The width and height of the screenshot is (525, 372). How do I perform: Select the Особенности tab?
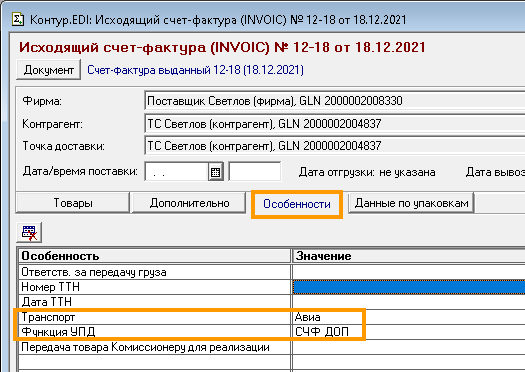point(297,204)
